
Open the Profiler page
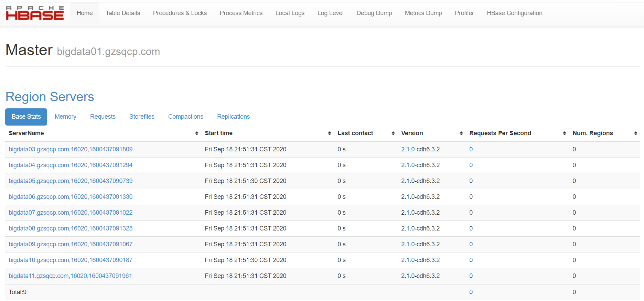click(464, 13)
